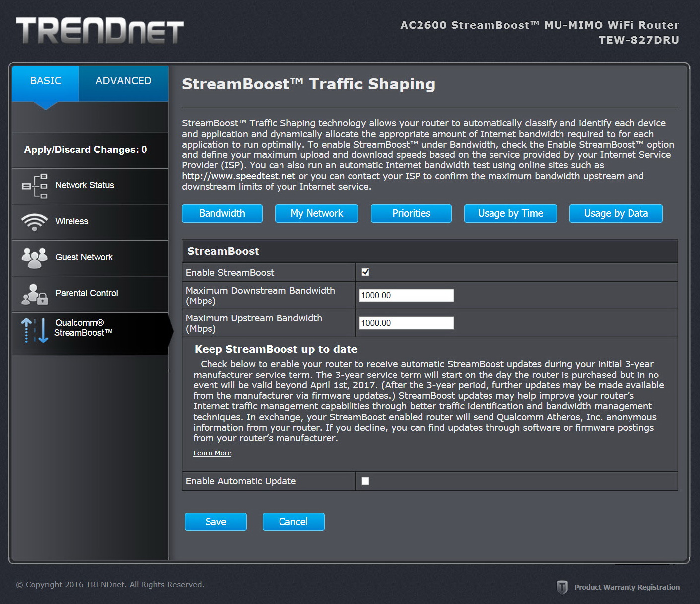Click the Network Status sidebar icon
The height and width of the screenshot is (604, 700).
[x=35, y=186]
